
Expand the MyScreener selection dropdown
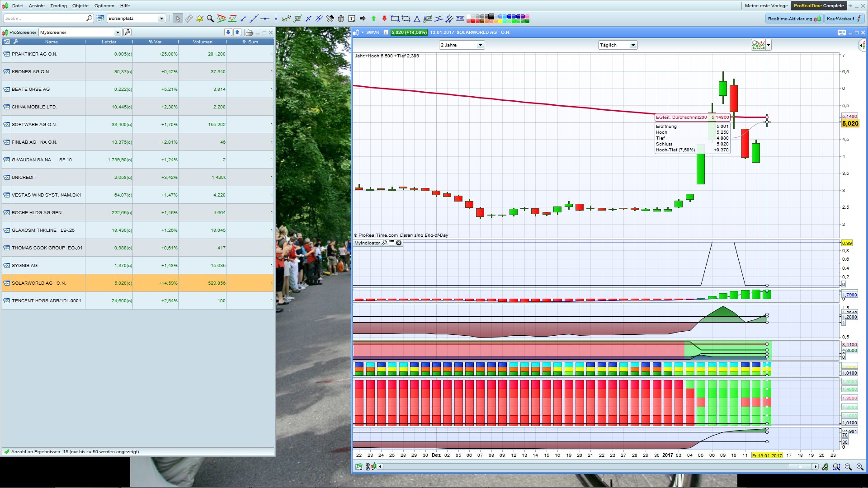coord(118,33)
